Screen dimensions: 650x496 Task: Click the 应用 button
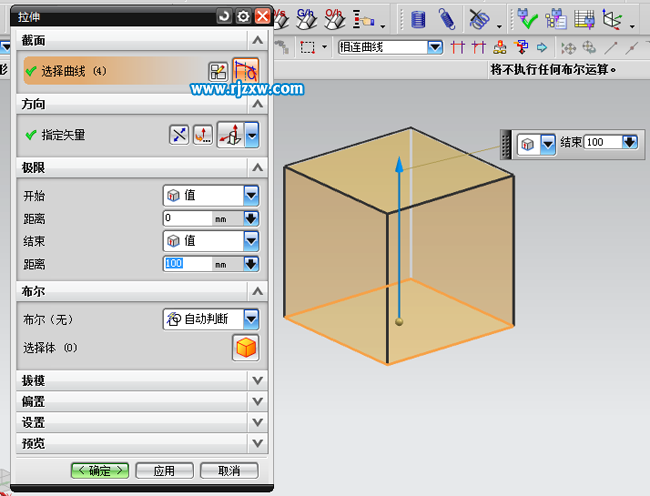[x=164, y=470]
